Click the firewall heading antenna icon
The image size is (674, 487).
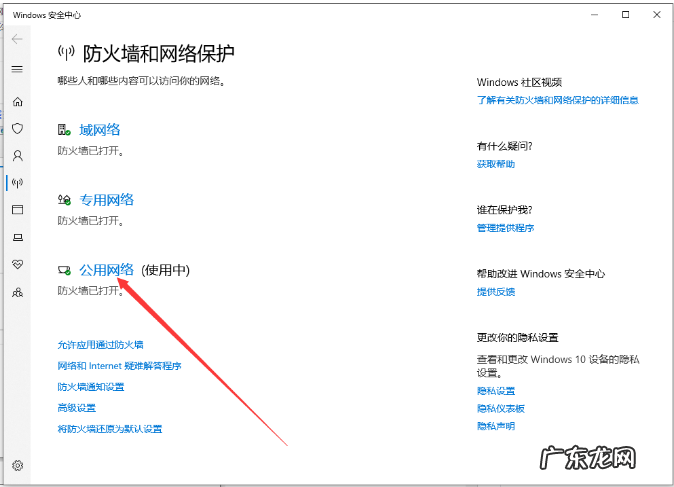coord(66,53)
